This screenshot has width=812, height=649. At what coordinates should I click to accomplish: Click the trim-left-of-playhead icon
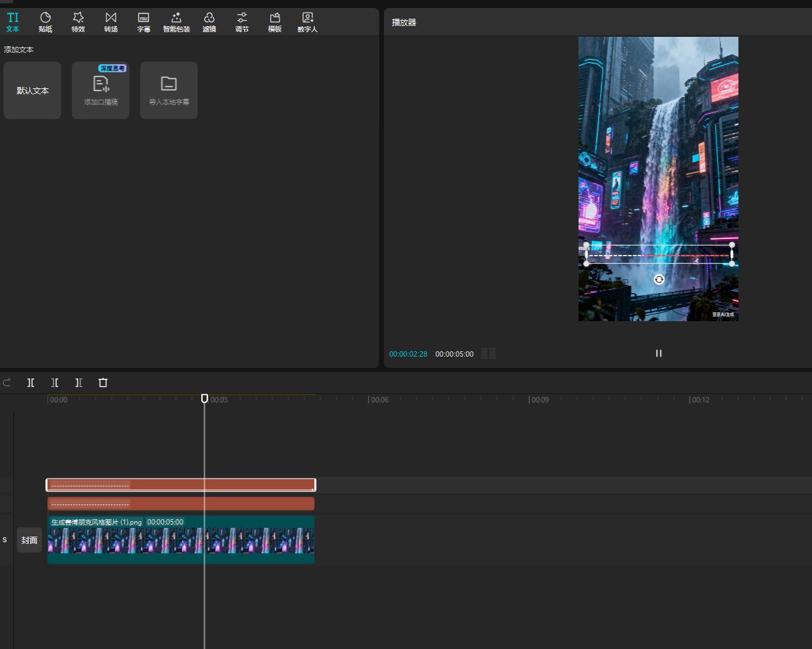pyautogui.click(x=55, y=383)
